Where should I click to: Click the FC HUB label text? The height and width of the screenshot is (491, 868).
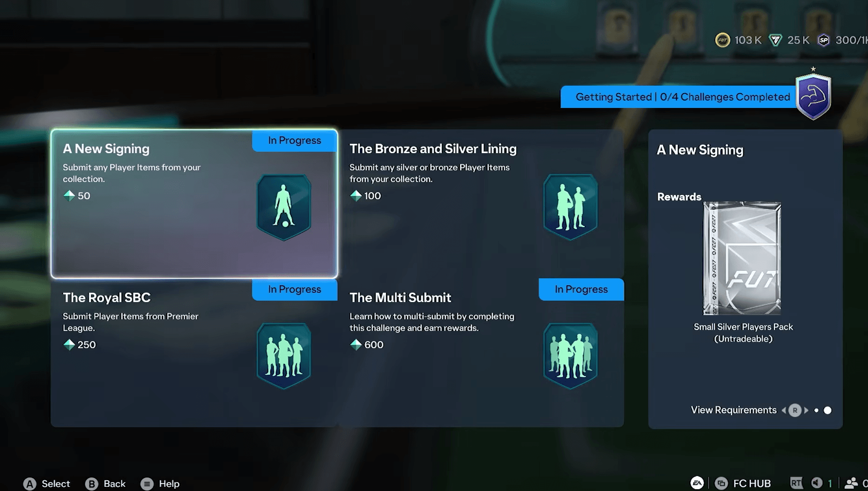(752, 484)
